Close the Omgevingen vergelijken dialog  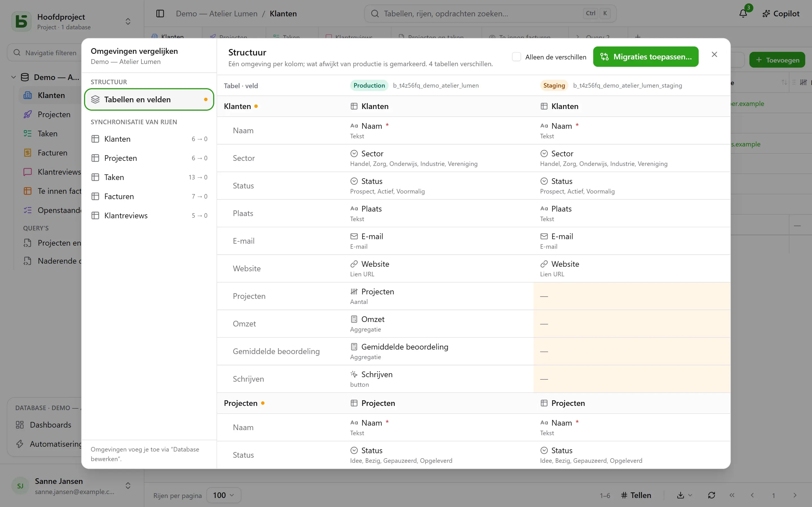714,54
